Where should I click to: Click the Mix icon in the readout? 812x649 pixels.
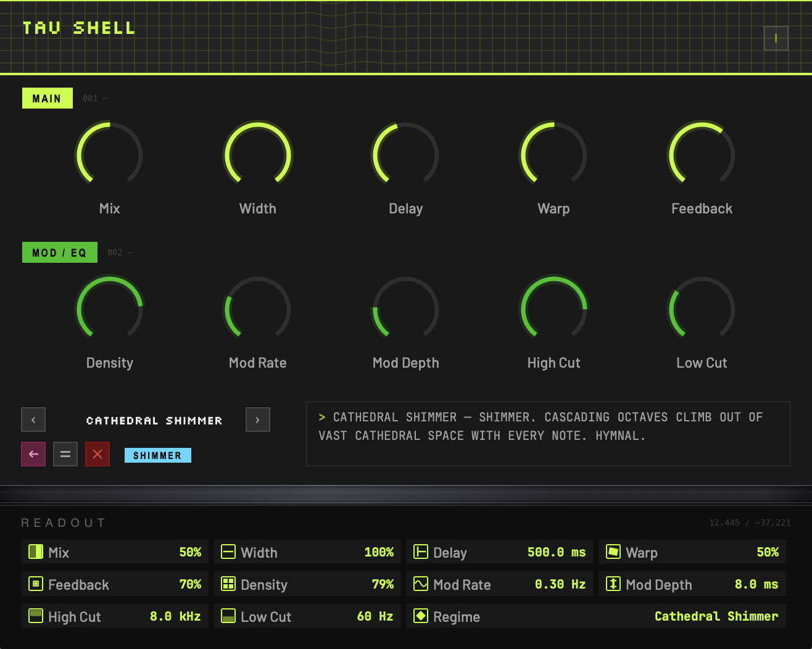pyautogui.click(x=36, y=552)
